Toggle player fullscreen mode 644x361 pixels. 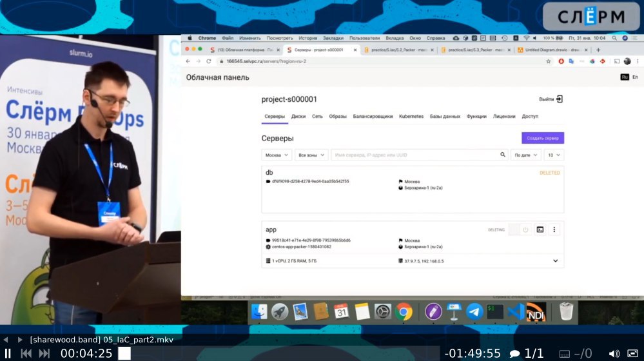(632, 354)
